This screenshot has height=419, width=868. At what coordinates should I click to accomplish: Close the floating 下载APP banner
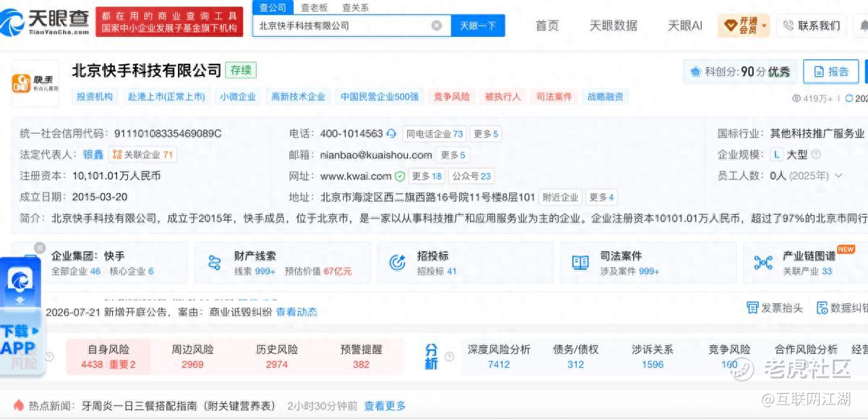point(40,248)
